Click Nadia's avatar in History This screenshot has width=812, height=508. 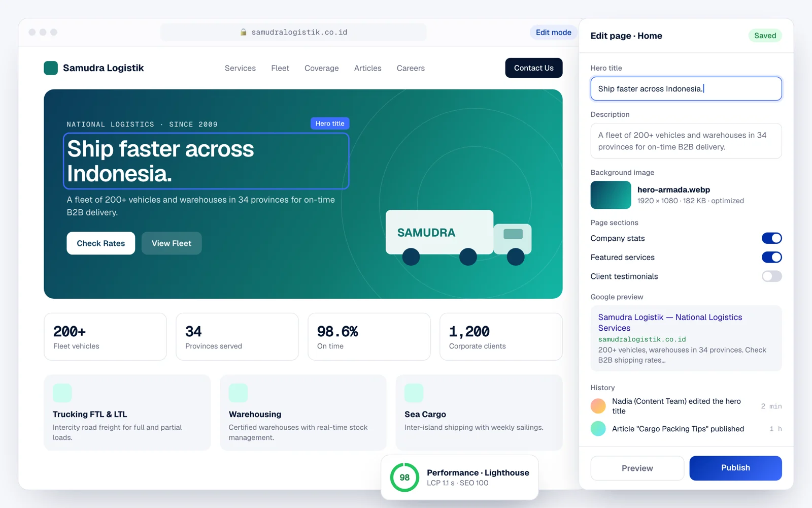(598, 406)
